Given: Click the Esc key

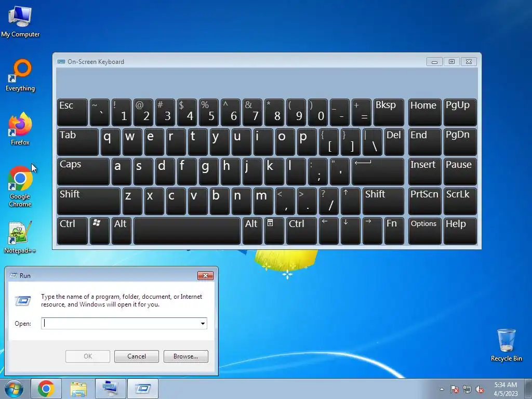Looking at the screenshot, I should pyautogui.click(x=72, y=112).
